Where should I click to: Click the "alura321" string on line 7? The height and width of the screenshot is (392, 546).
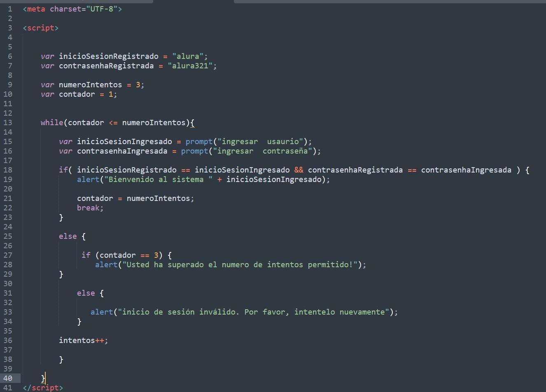pyautogui.click(x=190, y=65)
